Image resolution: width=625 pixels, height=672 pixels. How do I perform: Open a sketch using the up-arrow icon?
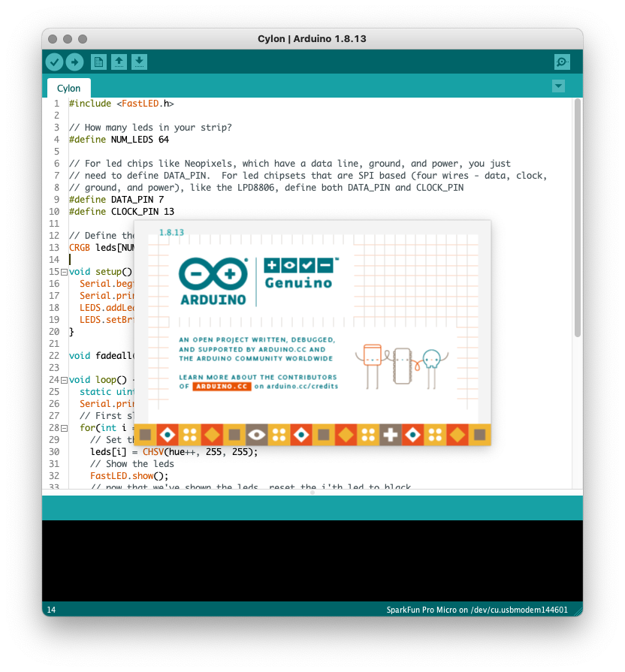click(x=119, y=62)
